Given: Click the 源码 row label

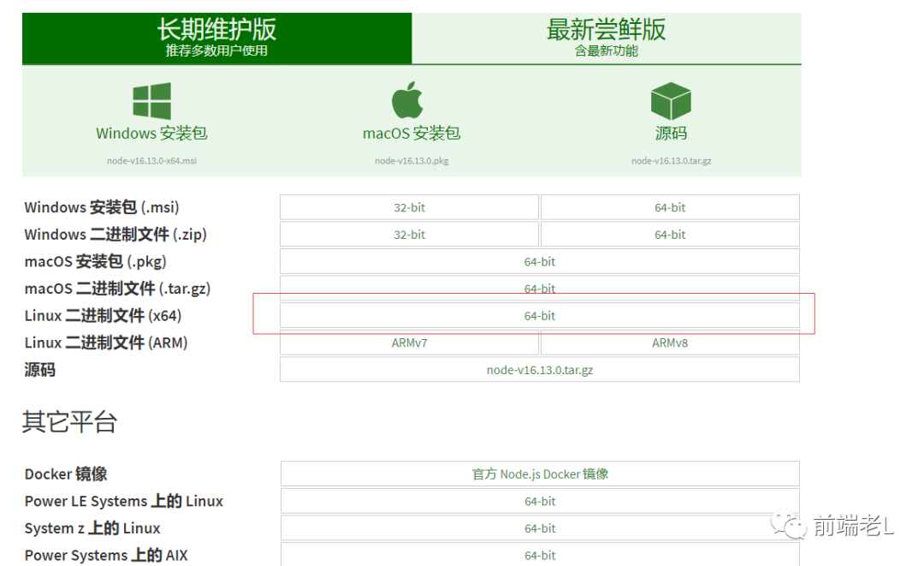Looking at the screenshot, I should point(40,370).
